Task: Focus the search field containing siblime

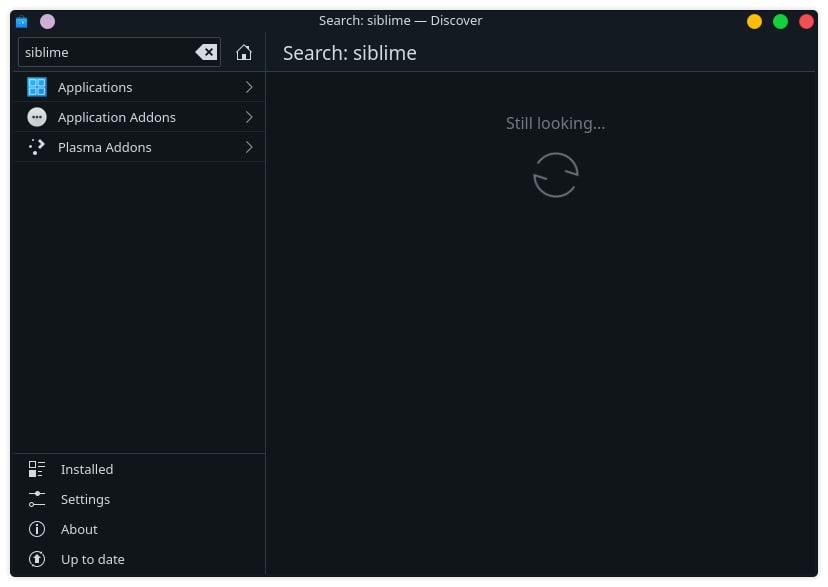Action: (x=119, y=52)
